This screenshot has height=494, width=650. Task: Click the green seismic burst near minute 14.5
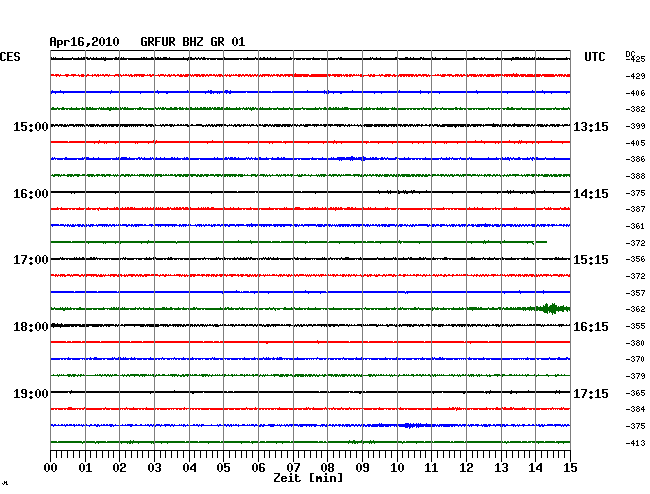555,309
